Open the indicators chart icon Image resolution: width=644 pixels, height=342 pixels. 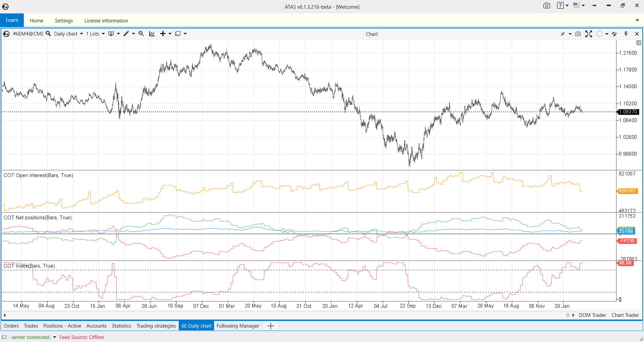click(x=152, y=34)
